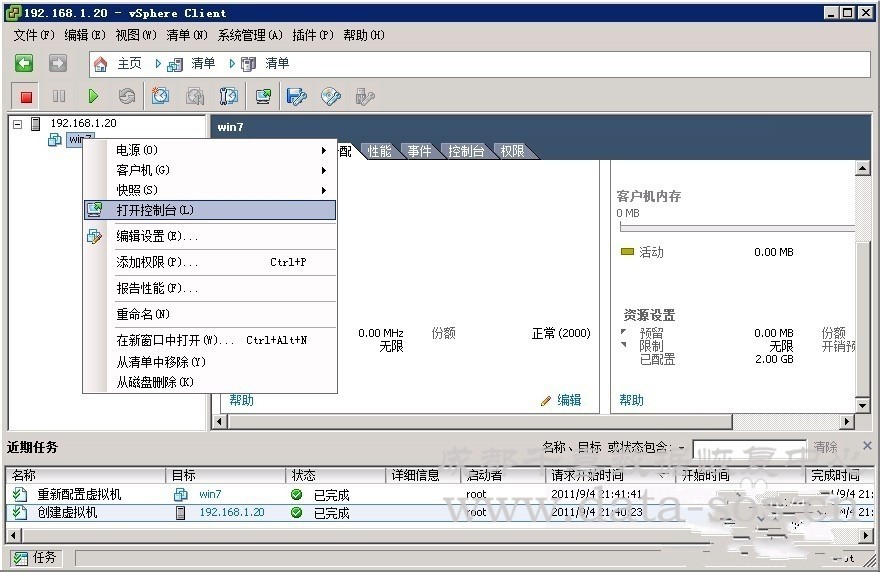This screenshot has height=572, width=880.
Task: Choose 编辑设置 (E) in the context menu
Action: 156,236
